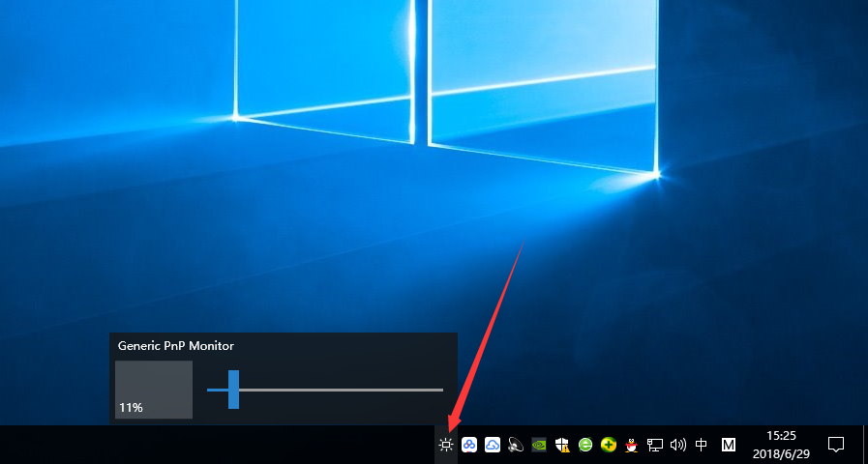Screen dimensions: 868x464
Task: Open the Action Center notification icon
Action: pos(836,444)
